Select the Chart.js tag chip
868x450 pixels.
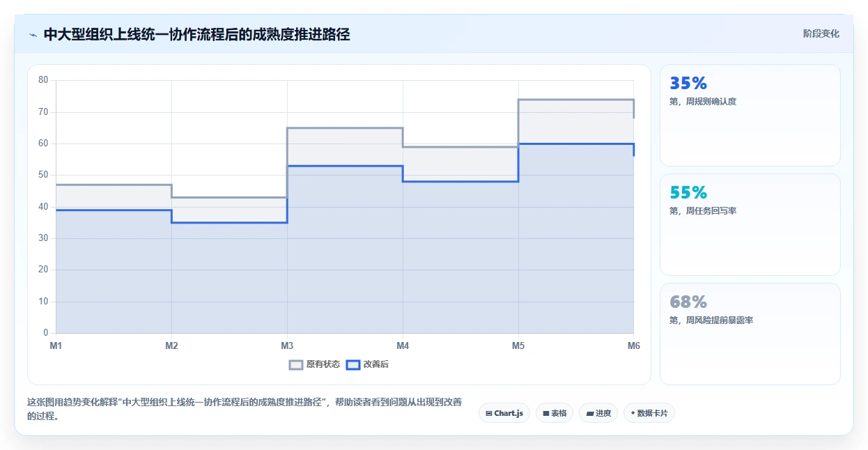(x=504, y=413)
